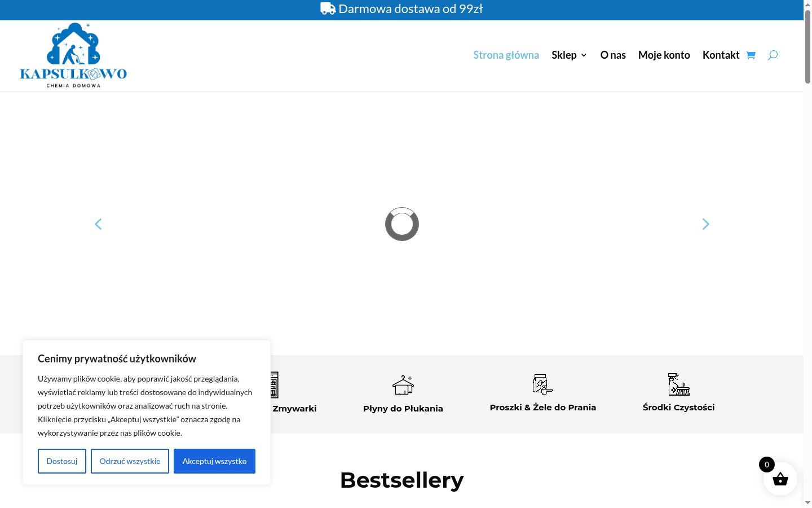Open Kontakt menu item
Screen dimensions: 812x508
point(721,55)
